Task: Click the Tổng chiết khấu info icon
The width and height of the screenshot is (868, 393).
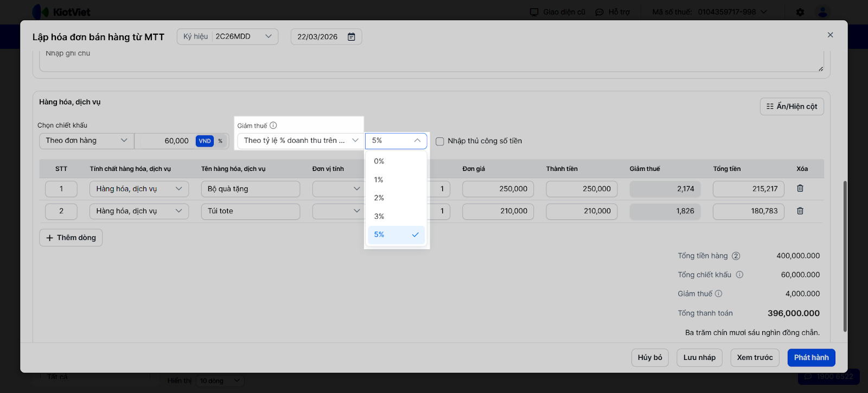Action: pos(739,275)
